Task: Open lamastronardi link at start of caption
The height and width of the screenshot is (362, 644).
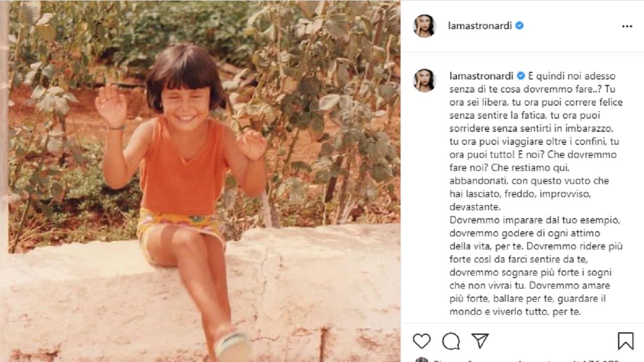Action: [x=481, y=76]
